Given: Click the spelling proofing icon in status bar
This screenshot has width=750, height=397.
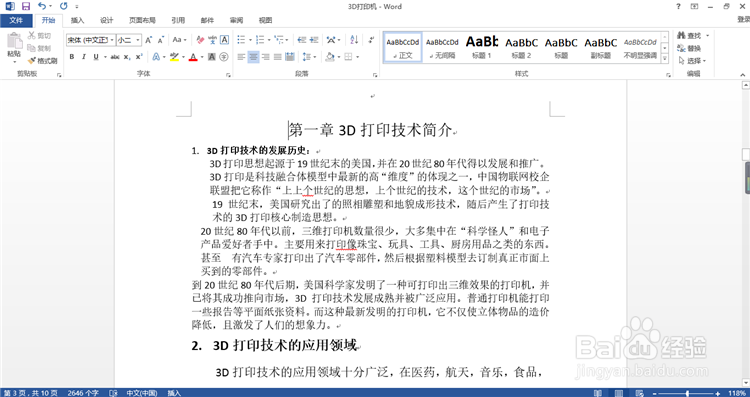Looking at the screenshot, I should [113, 393].
